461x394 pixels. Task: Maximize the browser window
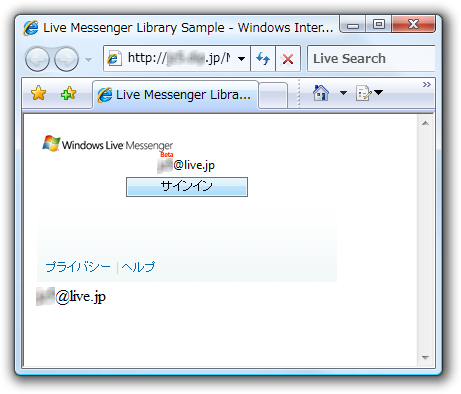click(x=379, y=24)
